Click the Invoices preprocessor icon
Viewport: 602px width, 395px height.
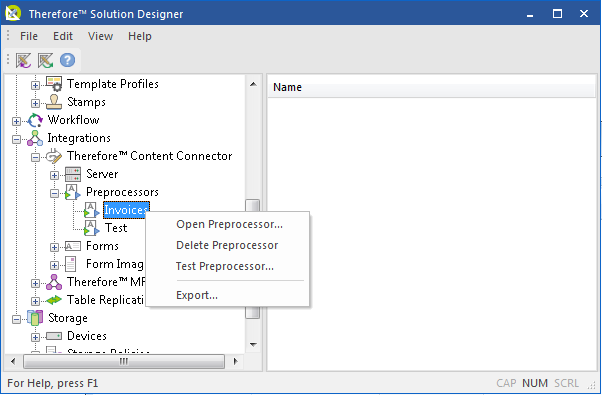click(x=92, y=210)
